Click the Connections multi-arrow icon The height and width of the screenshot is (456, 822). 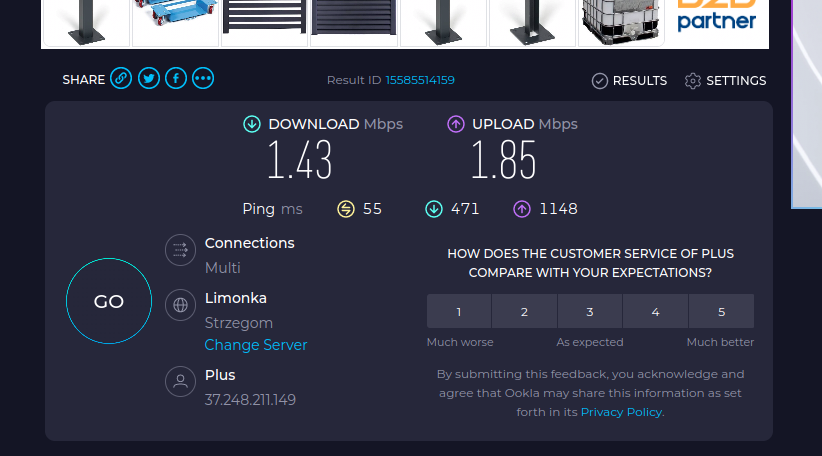coord(180,250)
